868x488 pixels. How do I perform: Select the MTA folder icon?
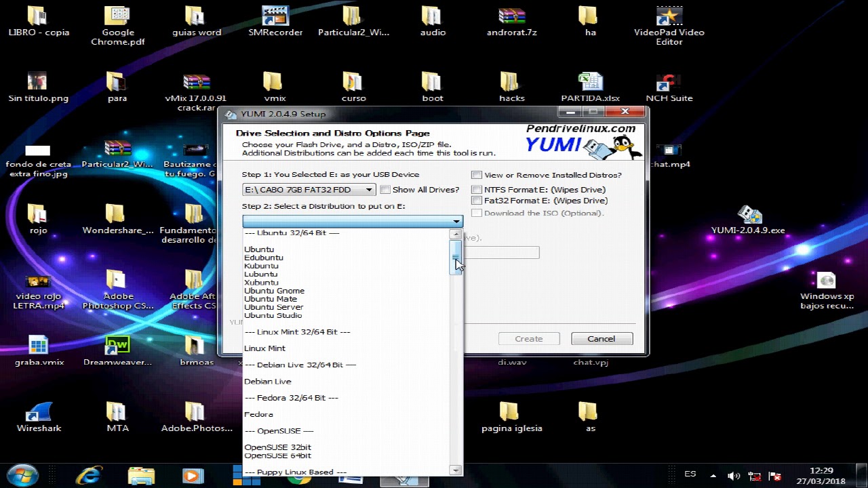coord(117,417)
